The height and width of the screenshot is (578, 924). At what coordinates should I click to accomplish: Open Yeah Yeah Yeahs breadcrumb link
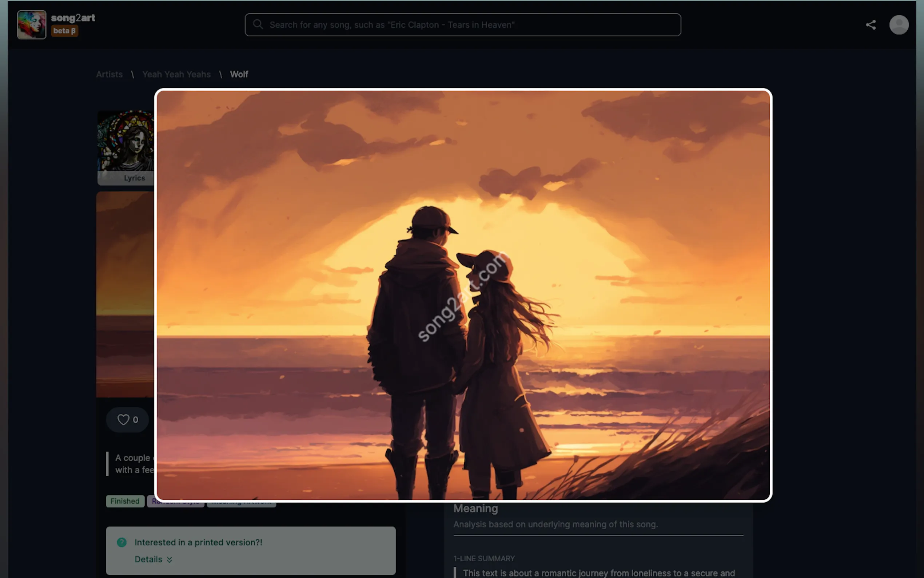click(x=176, y=75)
